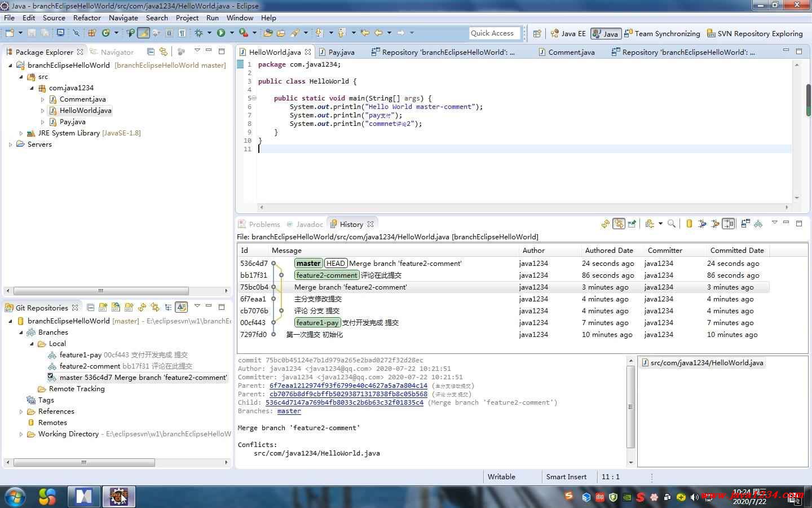The height and width of the screenshot is (508, 812).
Task: Click Add existing local Git repository icon
Action: pos(103,308)
